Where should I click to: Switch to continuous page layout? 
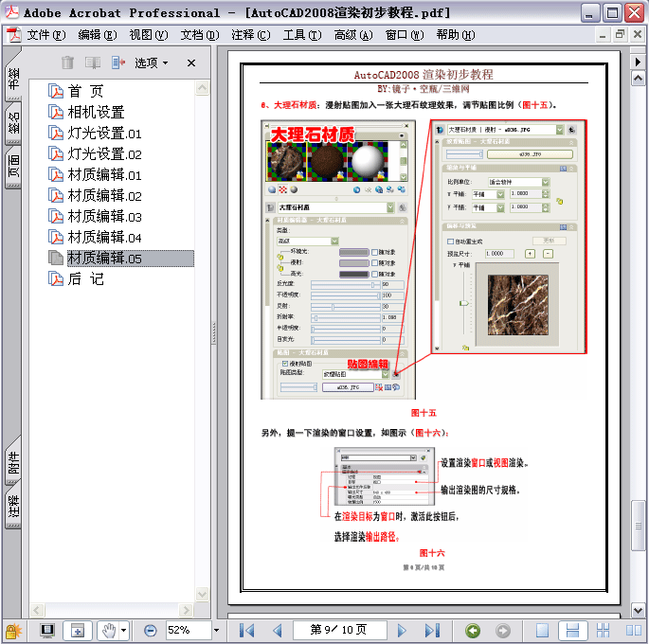pyautogui.click(x=572, y=631)
